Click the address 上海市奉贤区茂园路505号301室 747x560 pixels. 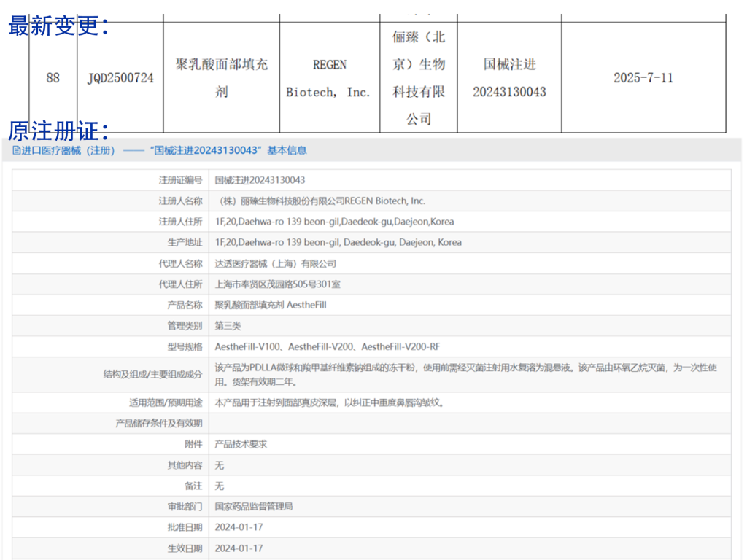(277, 284)
